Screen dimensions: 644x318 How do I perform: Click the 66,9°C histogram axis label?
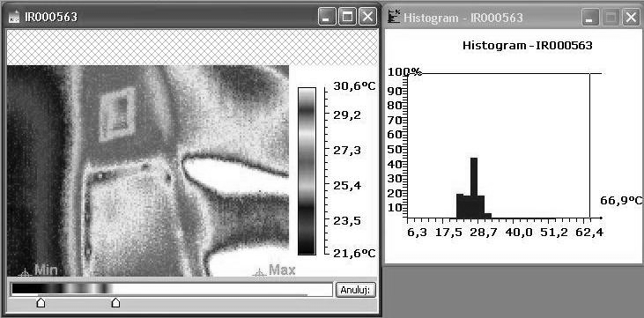click(x=620, y=201)
